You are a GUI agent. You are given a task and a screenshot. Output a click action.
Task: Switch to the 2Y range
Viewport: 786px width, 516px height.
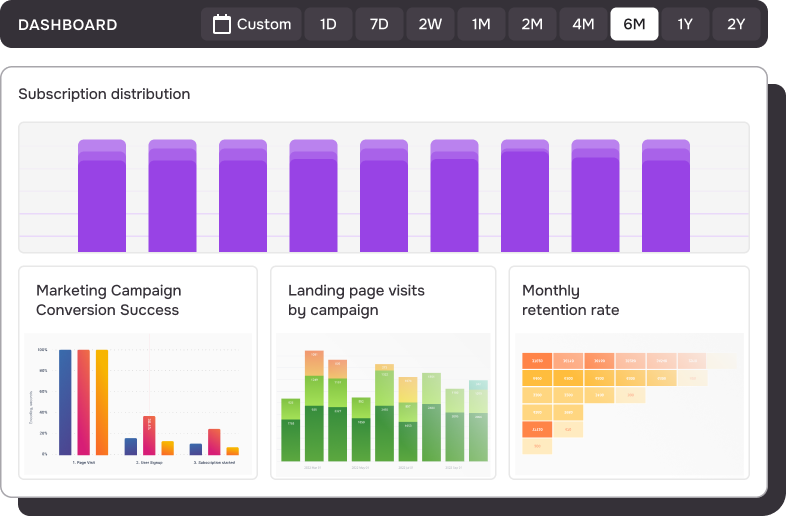(736, 24)
